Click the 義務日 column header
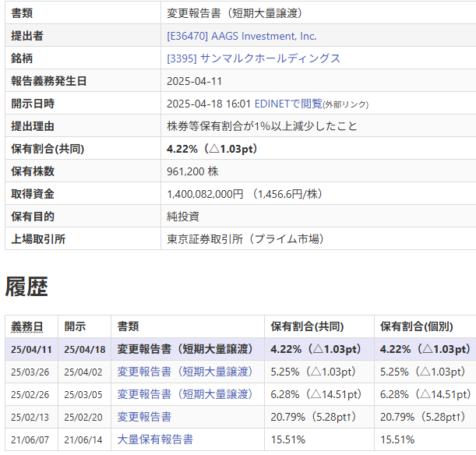This screenshot has width=476, height=455. (x=27, y=326)
